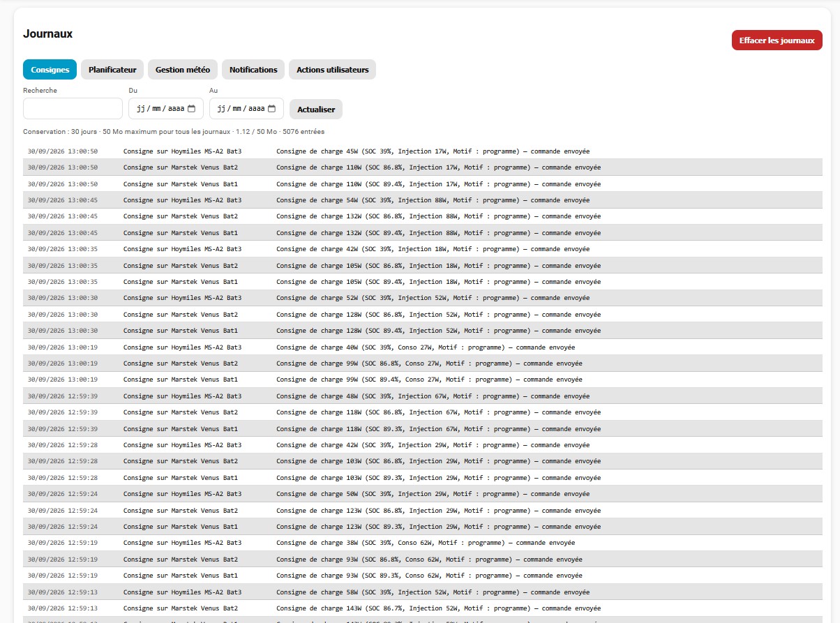Click 'Consigne de charge 103W' SOC 86.8% message

(438, 461)
